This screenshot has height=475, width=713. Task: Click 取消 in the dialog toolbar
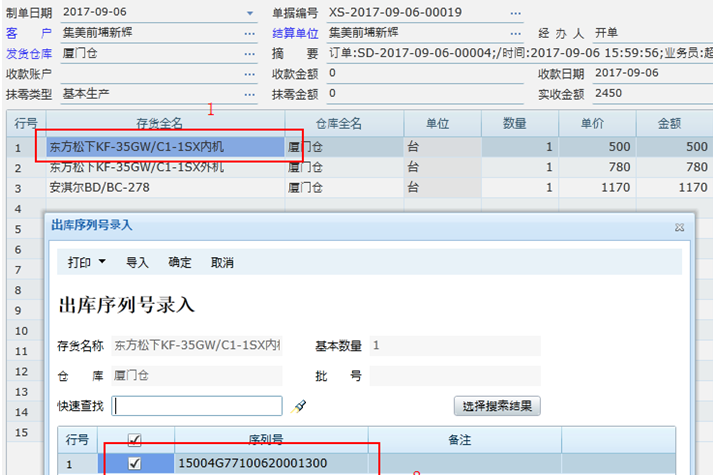[222, 262]
